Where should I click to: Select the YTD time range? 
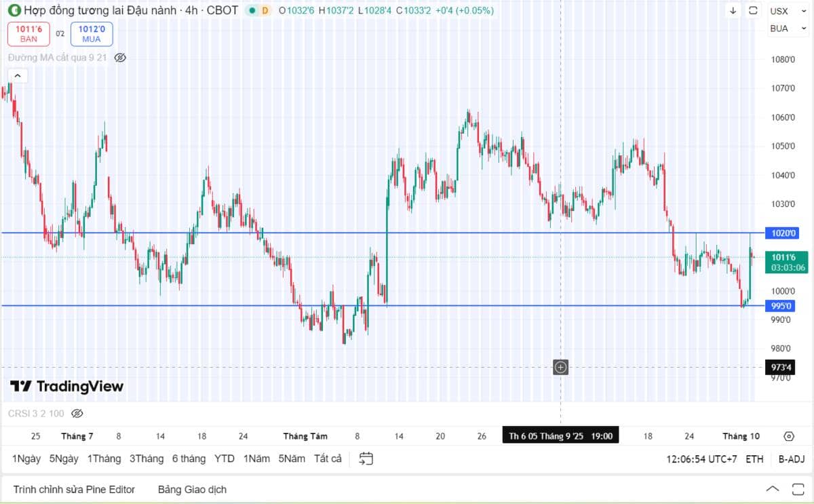224,459
